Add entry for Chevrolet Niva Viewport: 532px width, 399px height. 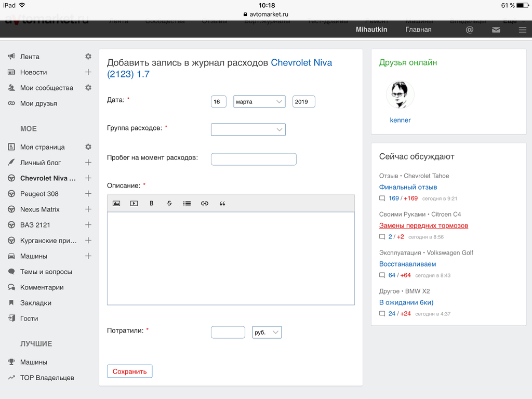click(x=88, y=178)
